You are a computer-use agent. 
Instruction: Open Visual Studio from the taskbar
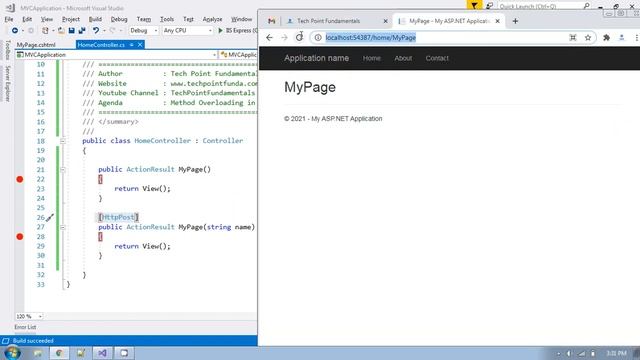pos(102,353)
